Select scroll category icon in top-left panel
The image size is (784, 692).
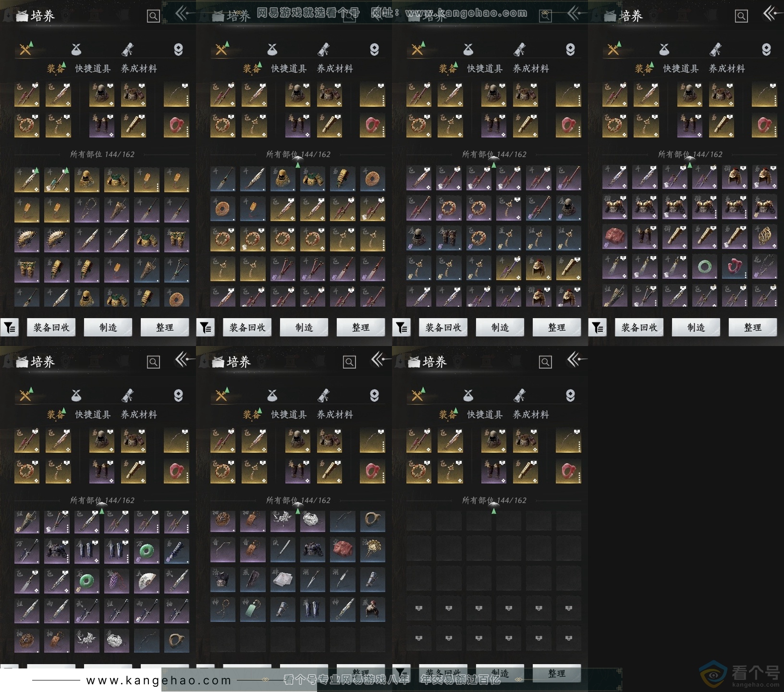[127, 49]
